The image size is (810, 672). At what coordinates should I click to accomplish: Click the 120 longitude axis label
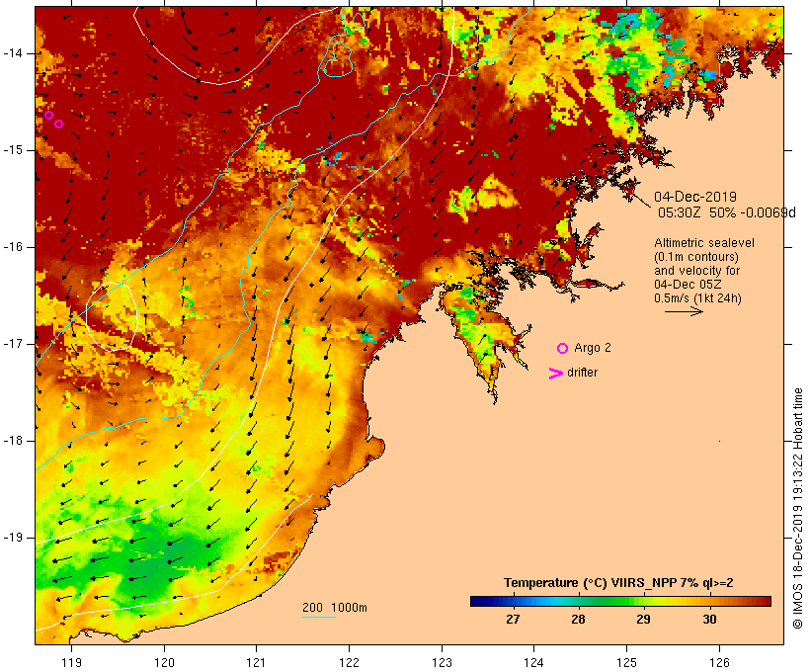coord(164,663)
